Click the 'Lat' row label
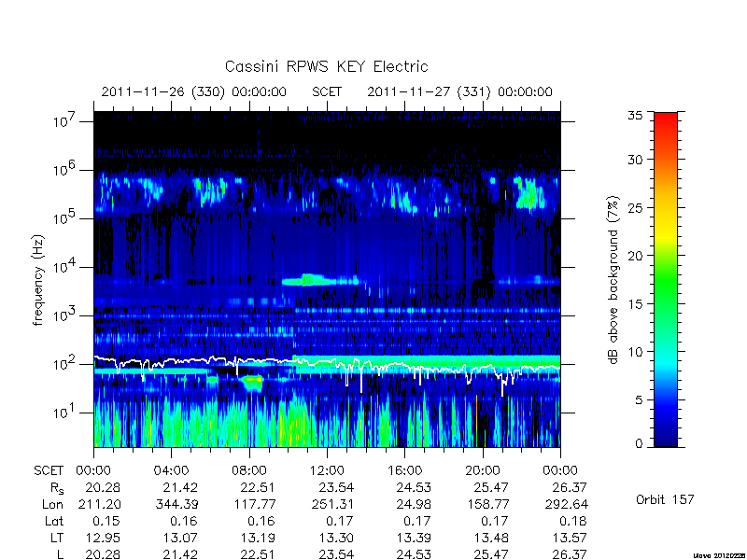The image size is (747, 560). click(x=54, y=521)
